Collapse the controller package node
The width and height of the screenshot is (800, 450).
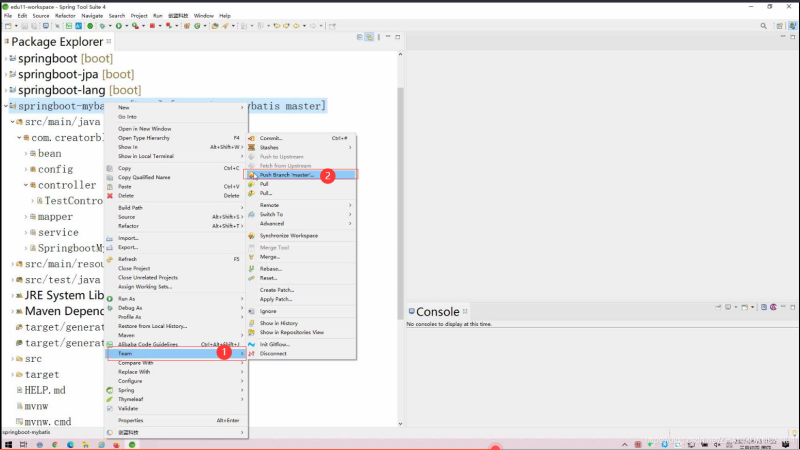[x=27, y=185]
